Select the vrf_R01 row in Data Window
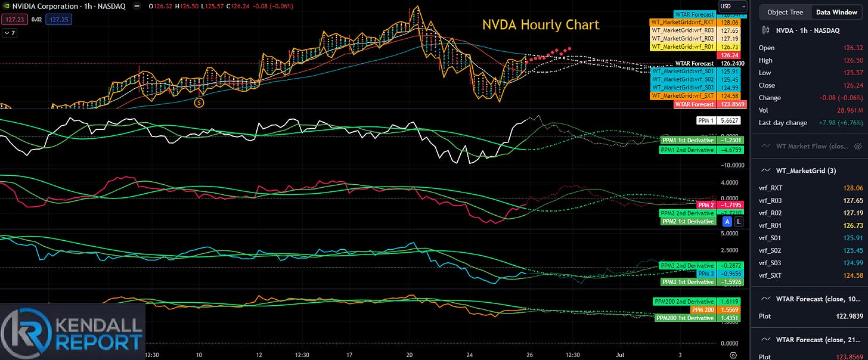Viewport: 868px width, 360px height. click(x=812, y=225)
